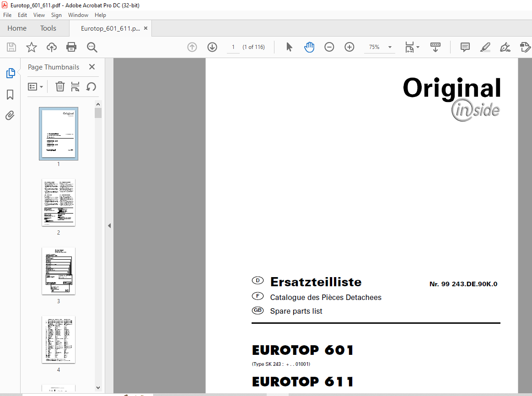The height and width of the screenshot is (396, 532).
Task: Expand fit page options dropdown arrow
Action: pyautogui.click(x=418, y=47)
